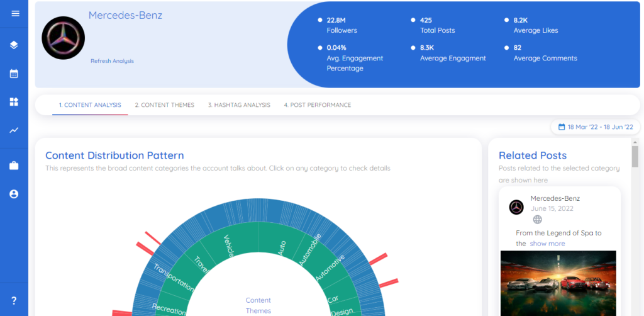Switch to Content Themes tab
Screen dimensions: 644x316
pos(165,104)
